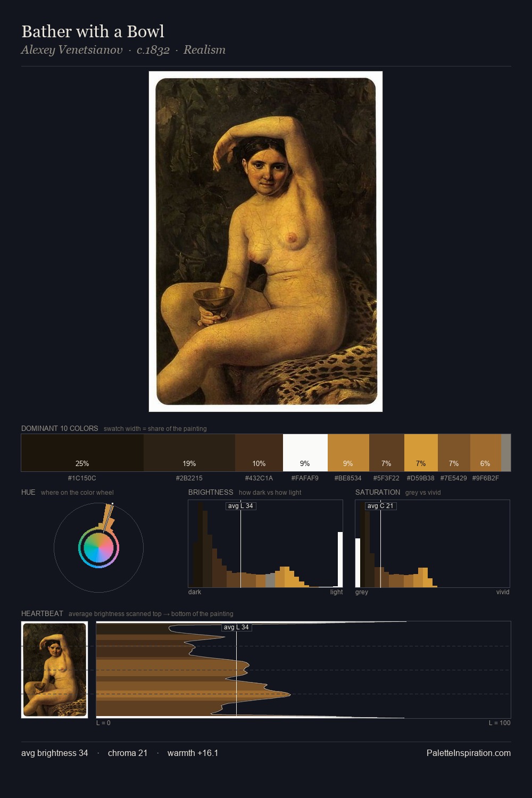The width and height of the screenshot is (532, 798).
Task: Click the #1C150C color swatch at 25%
Action: click(82, 453)
